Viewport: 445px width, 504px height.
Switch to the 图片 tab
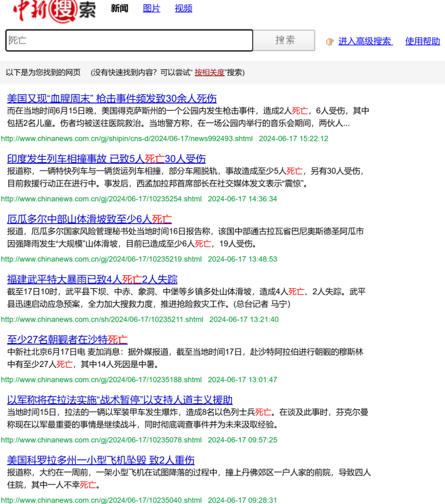[x=151, y=9]
